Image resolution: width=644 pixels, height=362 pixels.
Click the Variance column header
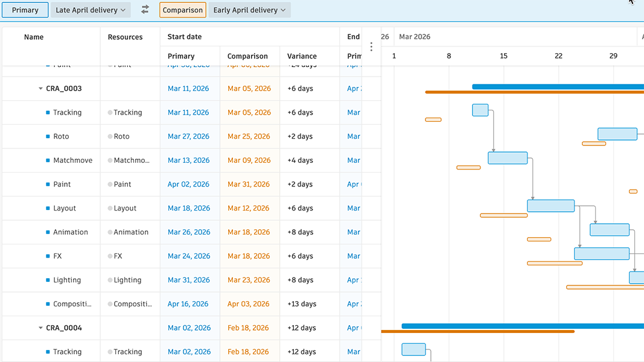302,56
